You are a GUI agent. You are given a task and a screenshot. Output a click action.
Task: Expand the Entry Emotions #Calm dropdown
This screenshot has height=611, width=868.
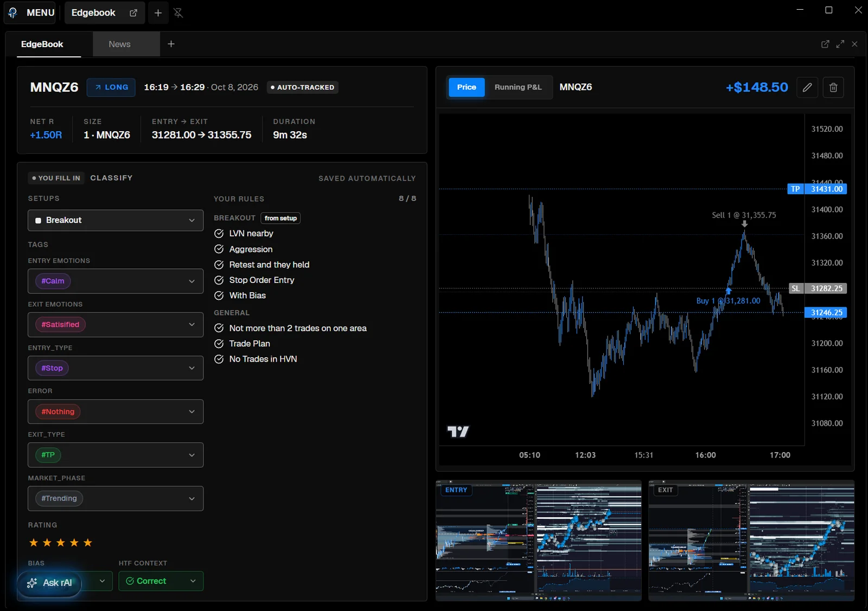tap(116, 281)
